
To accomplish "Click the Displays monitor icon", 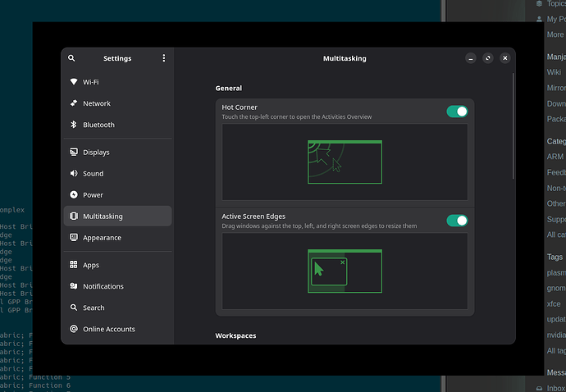I will point(74,152).
